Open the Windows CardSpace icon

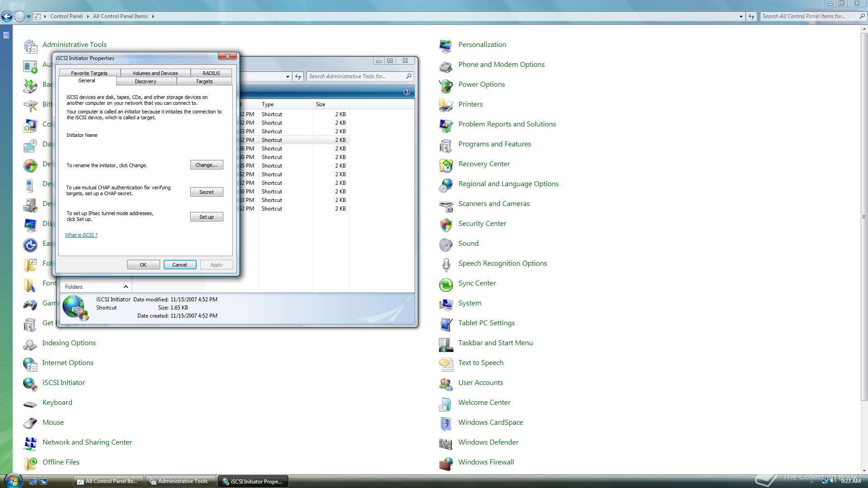pyautogui.click(x=446, y=423)
